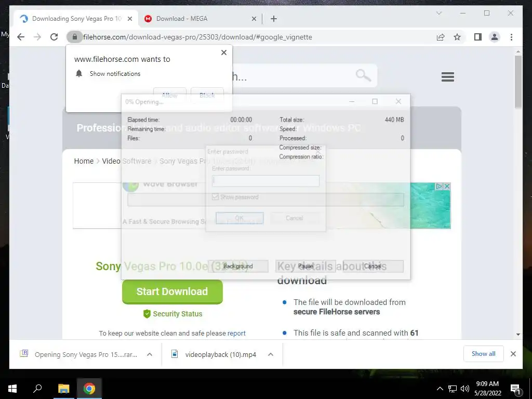Click Chrome icon in taskbar
This screenshot has height=399, width=532.
point(89,389)
